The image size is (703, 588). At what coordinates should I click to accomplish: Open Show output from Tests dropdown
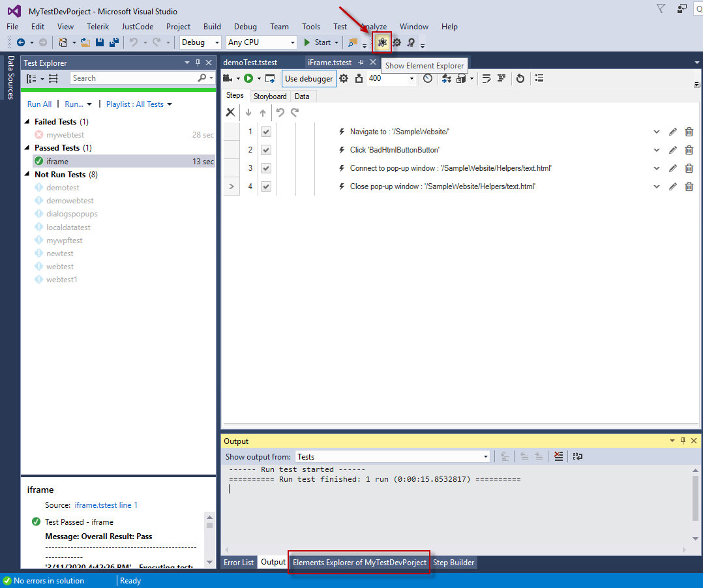(486, 457)
